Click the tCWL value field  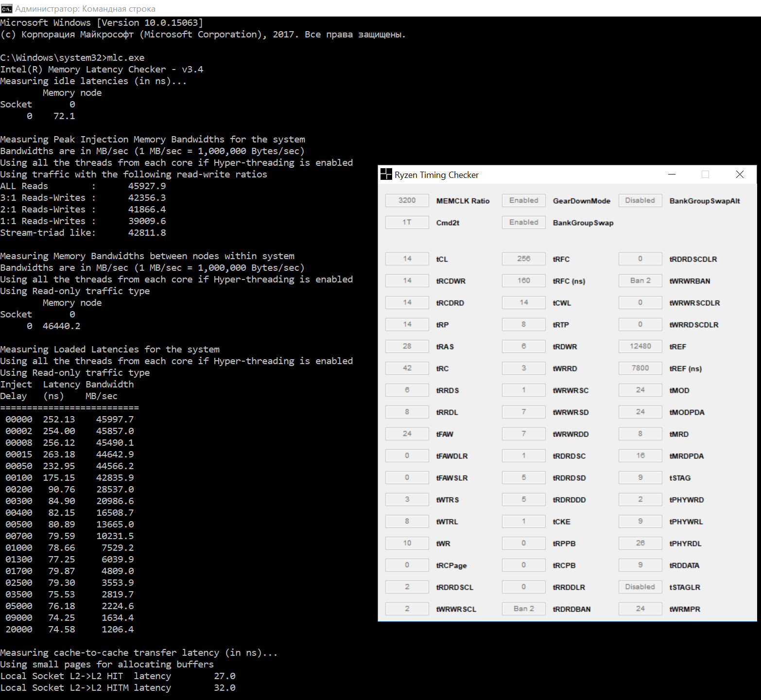tap(524, 302)
